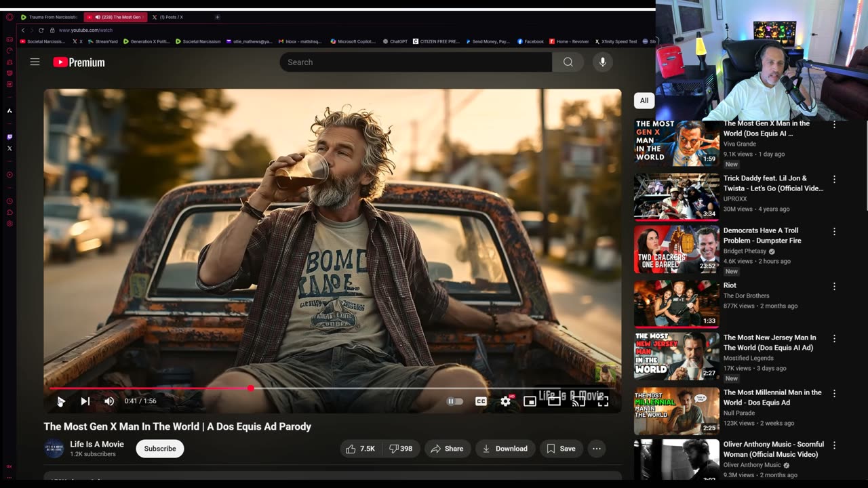This screenshot has height=488, width=868.
Task: Click the youtube.com address bar
Action: pyautogui.click(x=85, y=30)
